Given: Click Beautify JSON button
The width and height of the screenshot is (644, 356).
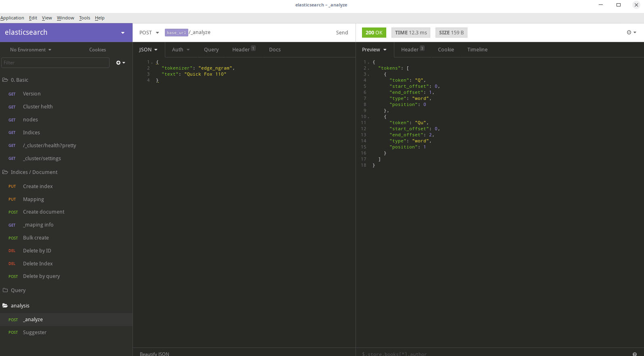Looking at the screenshot, I should (154, 354).
